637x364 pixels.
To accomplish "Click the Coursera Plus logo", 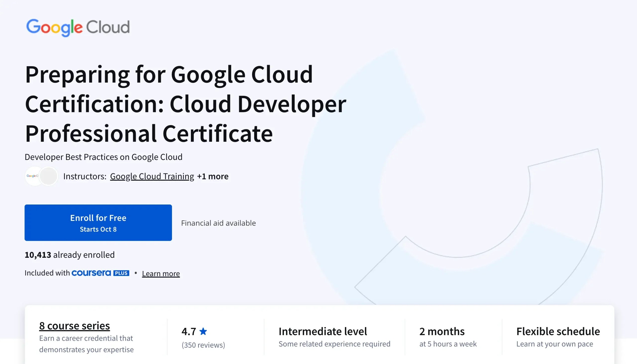I will 91,273.
